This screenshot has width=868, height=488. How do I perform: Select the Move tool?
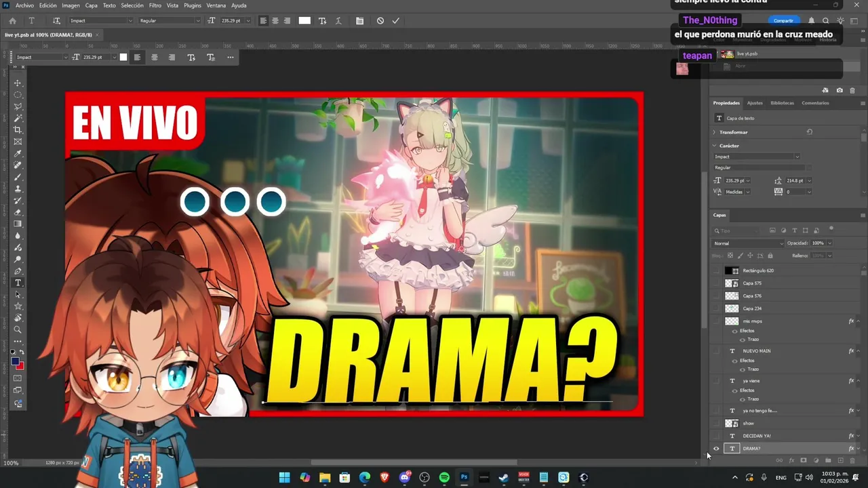click(x=18, y=83)
